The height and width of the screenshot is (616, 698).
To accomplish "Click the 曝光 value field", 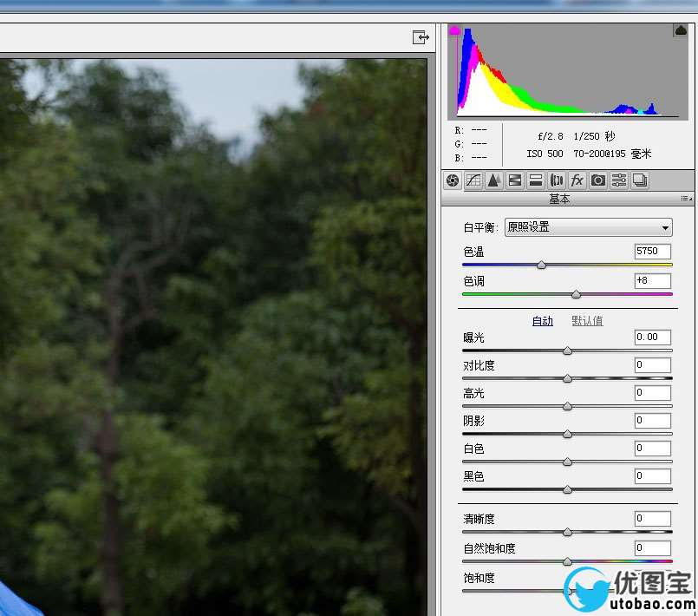I will 653,337.
